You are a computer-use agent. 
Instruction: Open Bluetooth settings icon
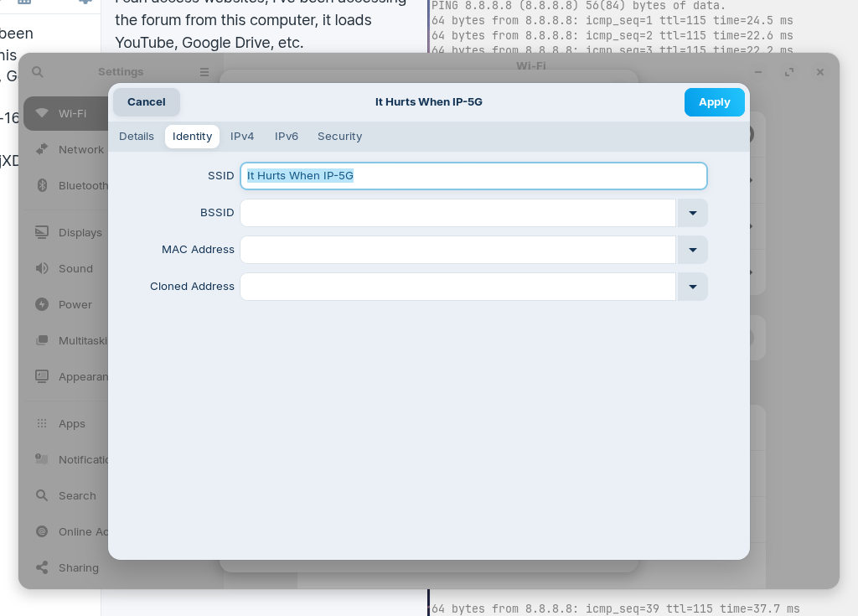(42, 185)
